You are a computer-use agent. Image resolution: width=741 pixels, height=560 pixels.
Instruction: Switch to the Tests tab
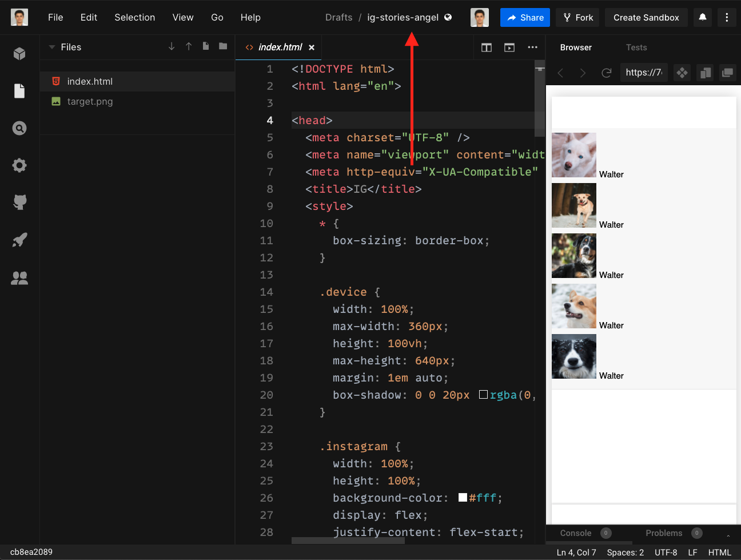[636, 47]
